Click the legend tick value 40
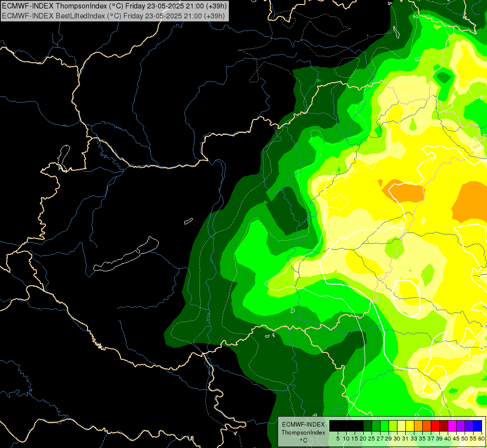Viewport: 487px width, 448px height. [448, 439]
